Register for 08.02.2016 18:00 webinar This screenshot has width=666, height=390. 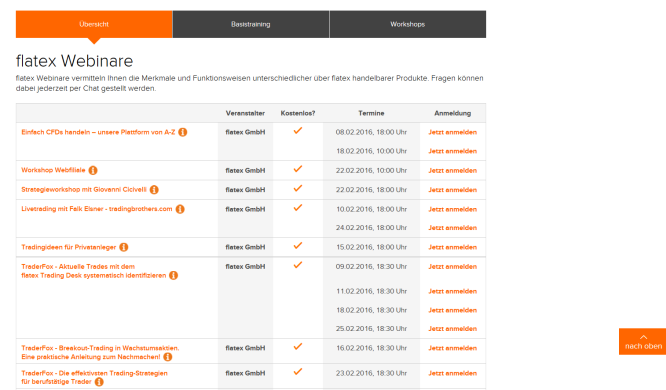452,132
